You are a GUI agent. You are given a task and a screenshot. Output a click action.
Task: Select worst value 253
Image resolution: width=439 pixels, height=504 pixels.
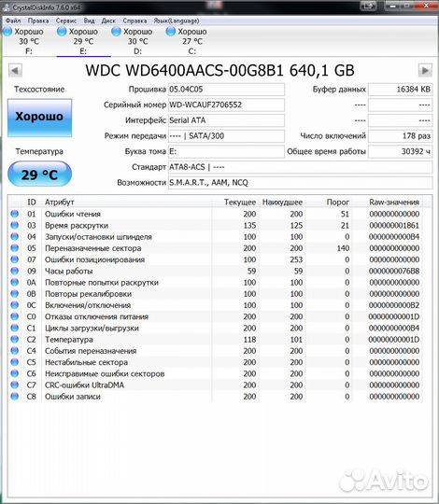point(296,259)
